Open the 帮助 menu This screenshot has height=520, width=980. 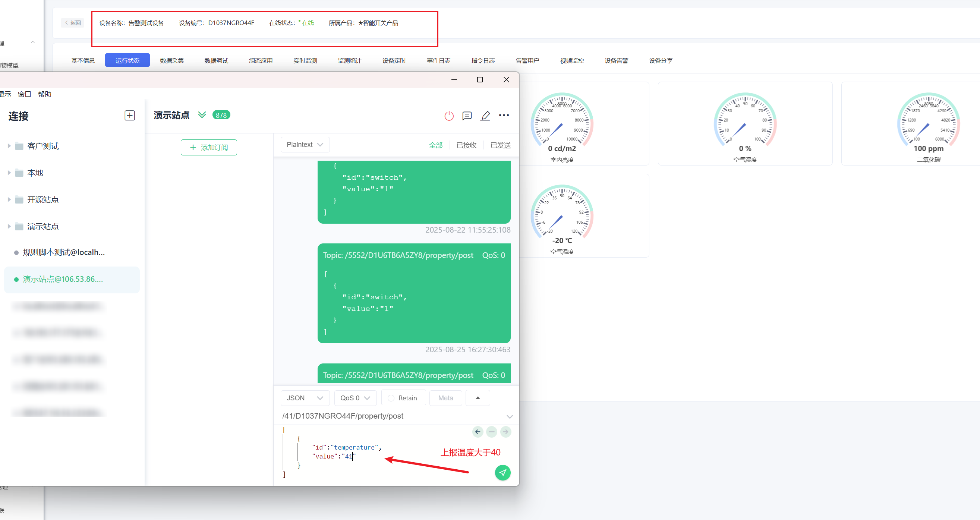44,94
